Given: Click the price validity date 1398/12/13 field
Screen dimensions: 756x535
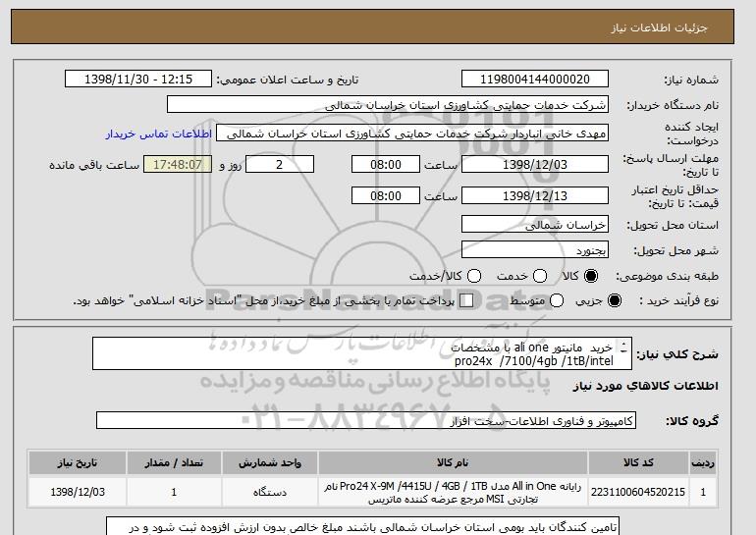Looking at the screenshot, I should [535, 195].
